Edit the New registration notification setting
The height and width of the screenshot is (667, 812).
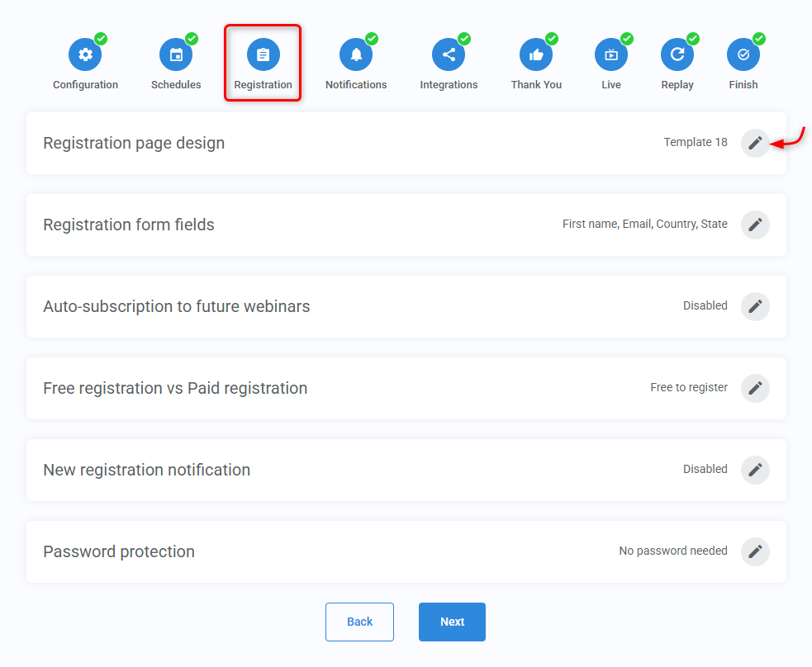(x=755, y=470)
